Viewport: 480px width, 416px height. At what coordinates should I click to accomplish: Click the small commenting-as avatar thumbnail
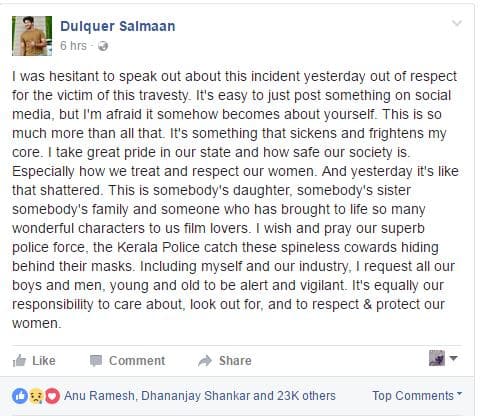(437, 358)
